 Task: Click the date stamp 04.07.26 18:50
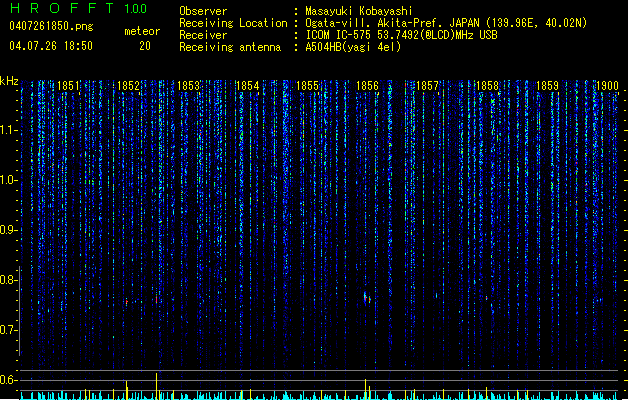coord(51,46)
